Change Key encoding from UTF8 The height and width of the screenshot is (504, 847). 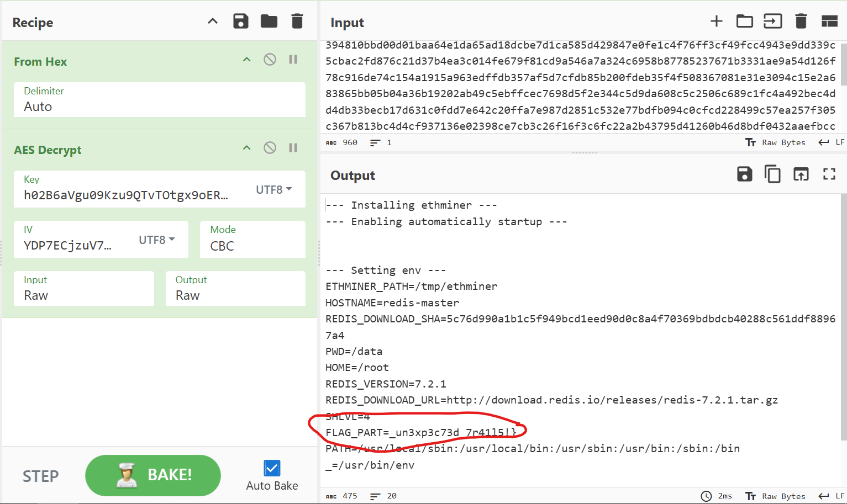point(274,189)
